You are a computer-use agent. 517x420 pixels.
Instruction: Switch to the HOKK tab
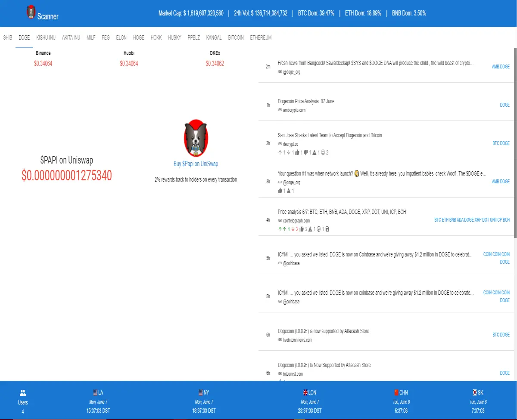(156, 37)
